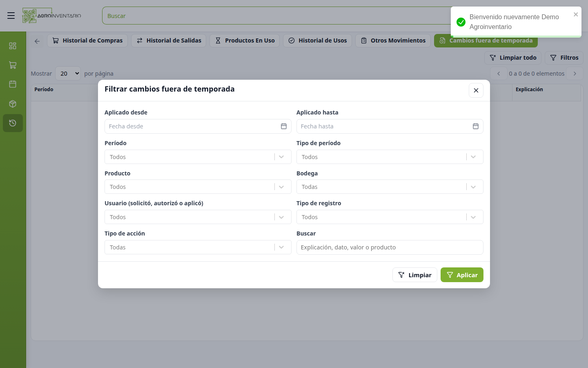
Task: Expand the Tipo de período dropdown
Action: 390,157
